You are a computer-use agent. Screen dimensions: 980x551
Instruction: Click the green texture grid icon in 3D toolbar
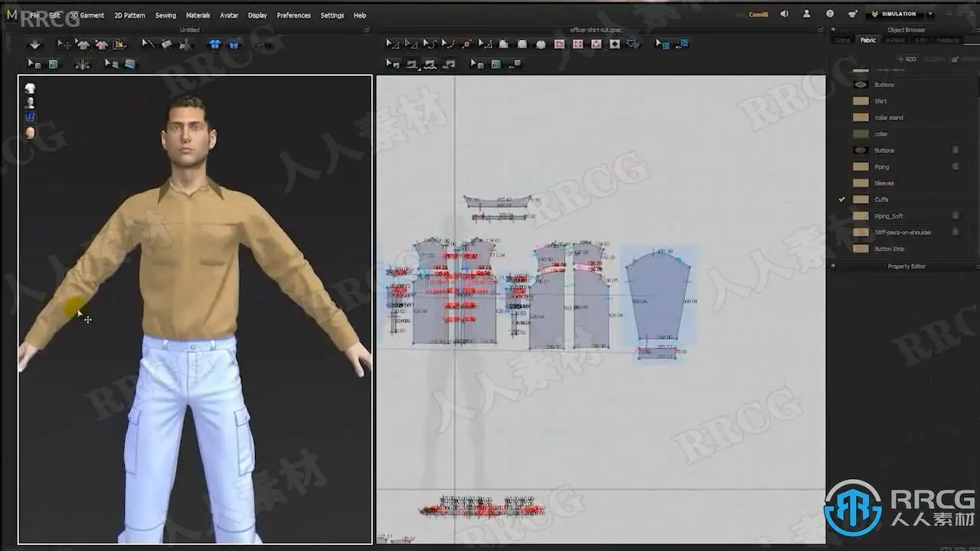(54, 64)
